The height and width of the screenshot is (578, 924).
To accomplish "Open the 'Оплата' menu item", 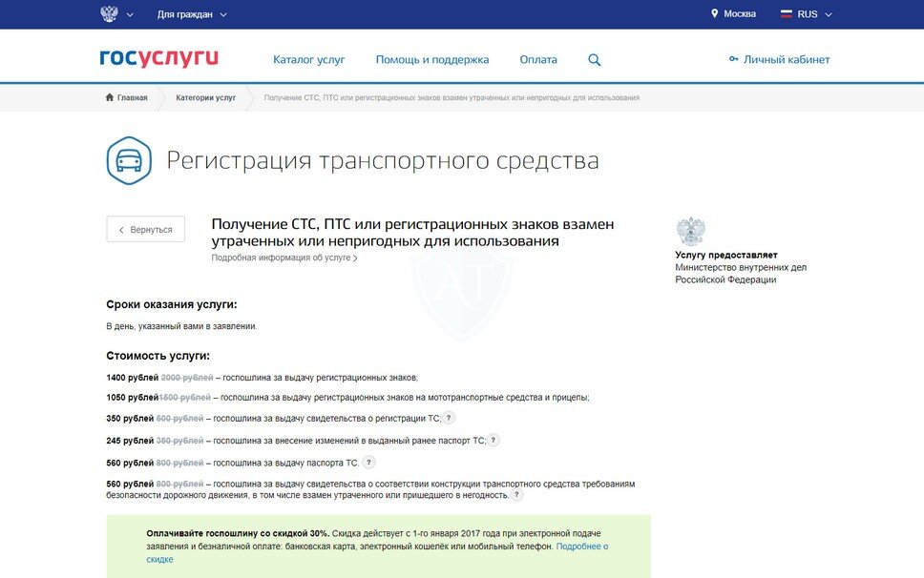I will click(538, 59).
